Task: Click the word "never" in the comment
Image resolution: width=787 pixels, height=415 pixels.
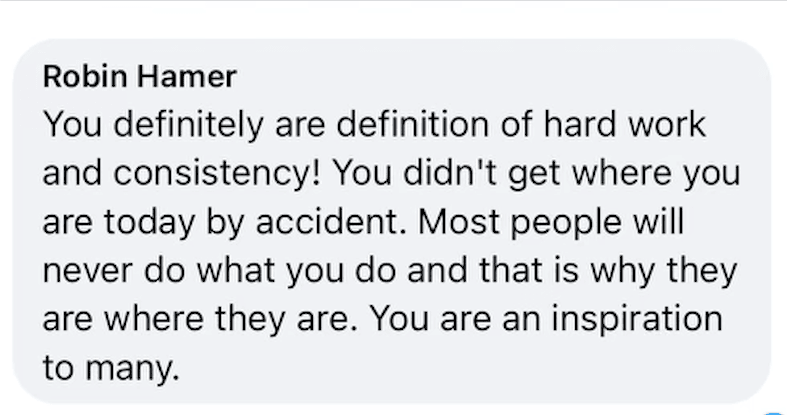Action: (x=88, y=270)
